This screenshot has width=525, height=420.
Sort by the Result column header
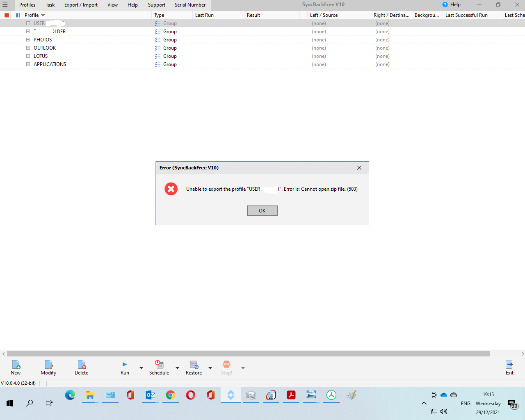point(272,15)
